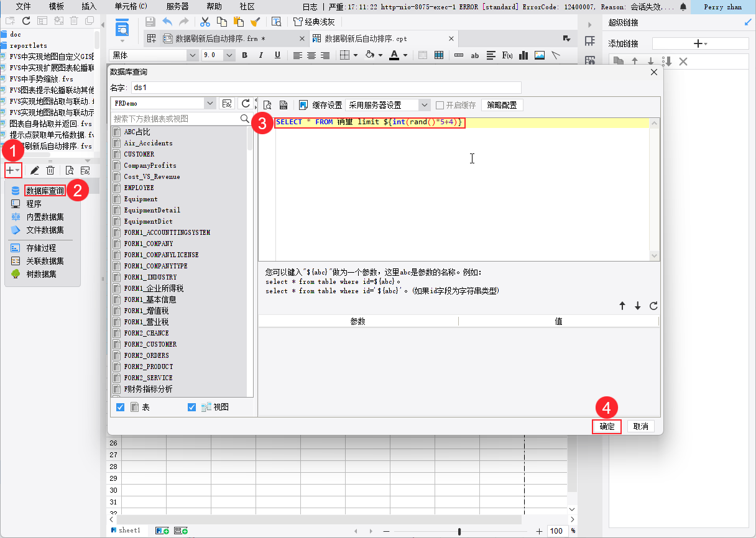The image size is (756, 538).
Task: Align cell text to center
Action: coord(311,55)
